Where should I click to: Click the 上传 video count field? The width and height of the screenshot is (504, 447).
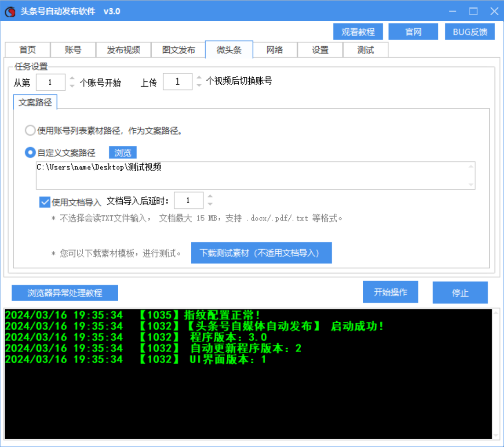click(x=178, y=81)
